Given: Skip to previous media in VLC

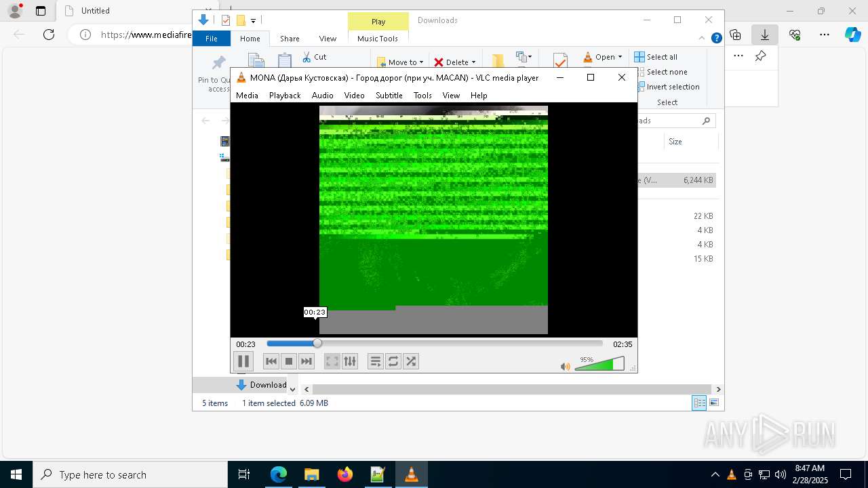Looking at the screenshot, I should tap(271, 361).
